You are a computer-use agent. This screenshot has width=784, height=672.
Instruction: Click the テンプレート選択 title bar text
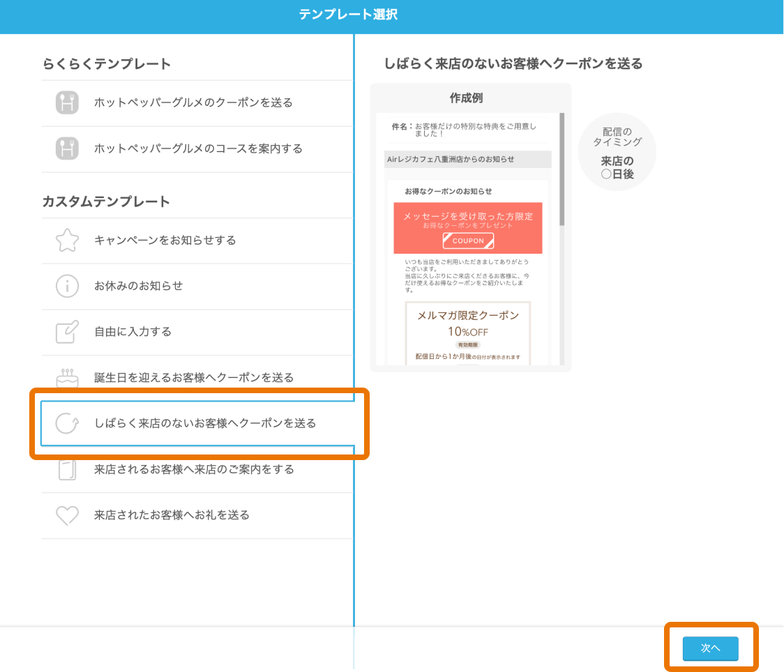click(x=348, y=15)
